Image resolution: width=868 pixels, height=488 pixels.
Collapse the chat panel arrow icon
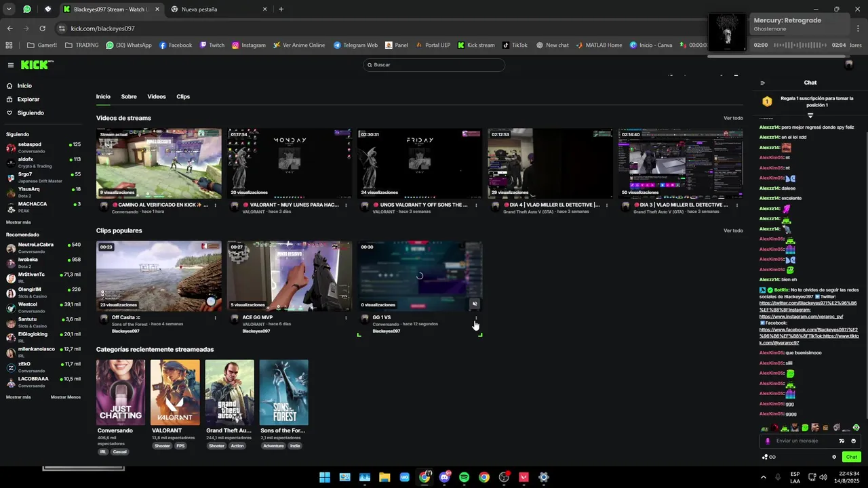(763, 83)
